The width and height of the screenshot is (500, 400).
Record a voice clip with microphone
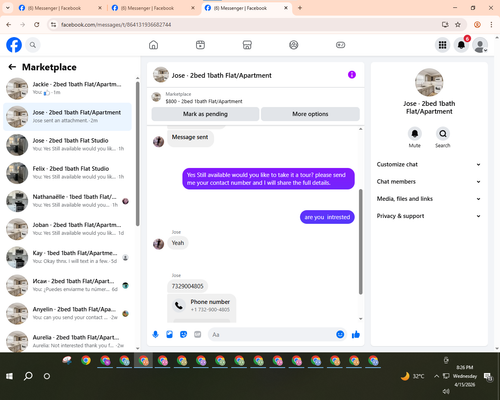(x=155, y=334)
